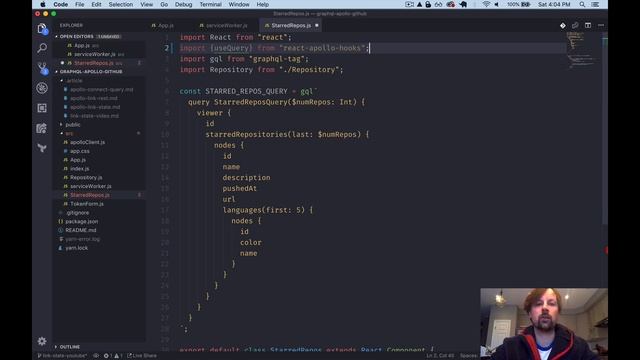
Task: Click the eye icon in the status bar
Action: coord(96,356)
